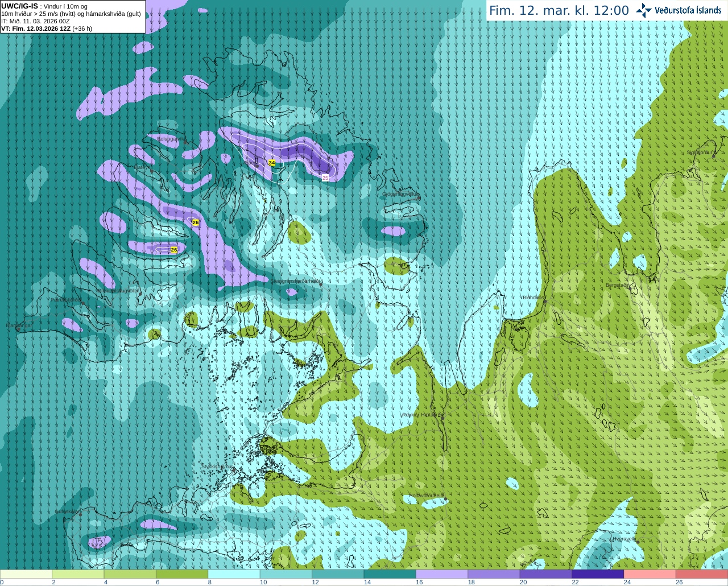728x586 pixels.
Task: Select the 0–2 pale yellow legend swatch
Action: [x=26, y=575]
